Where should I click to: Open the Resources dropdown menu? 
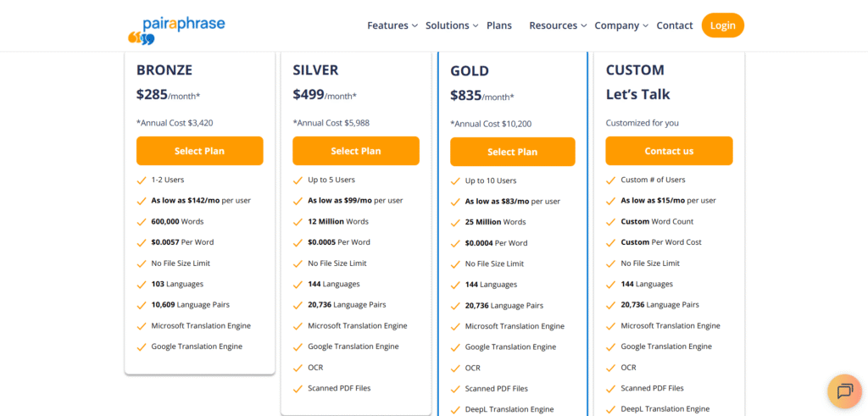tap(558, 25)
